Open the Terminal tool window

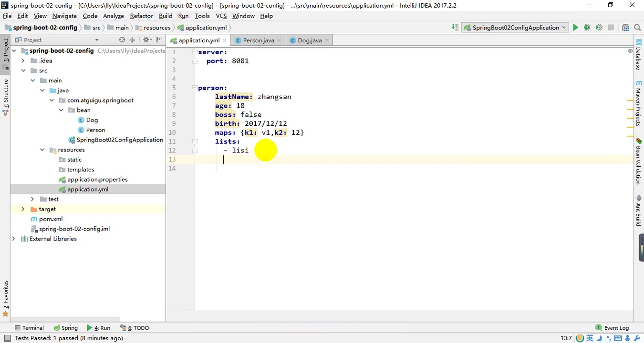click(x=30, y=328)
